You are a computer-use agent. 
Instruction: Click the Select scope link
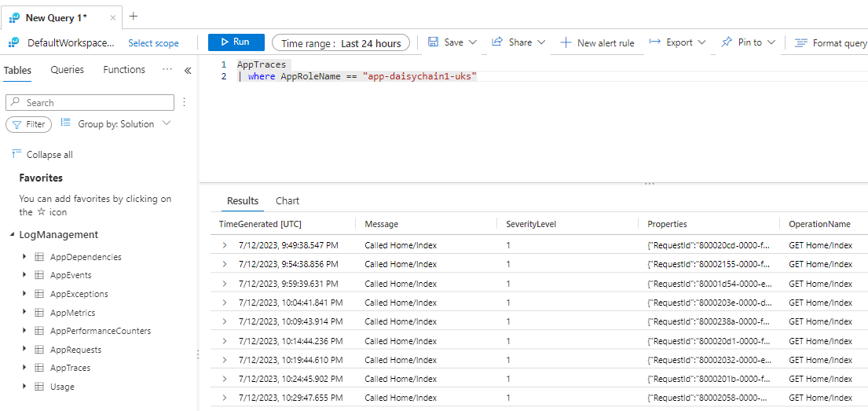153,43
